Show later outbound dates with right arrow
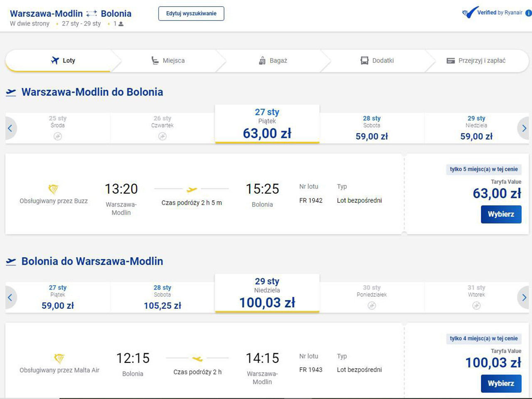Viewport: 532px width, 399px height. tap(524, 128)
